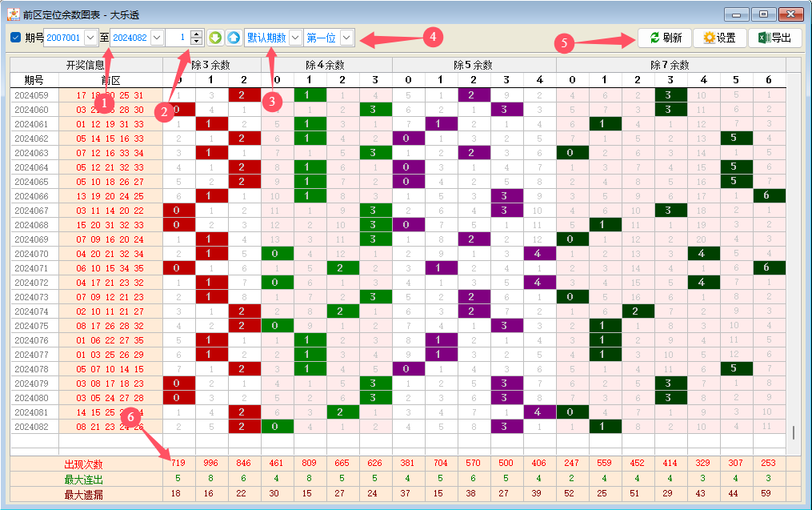Increase the step value with up spinner

tap(197, 34)
